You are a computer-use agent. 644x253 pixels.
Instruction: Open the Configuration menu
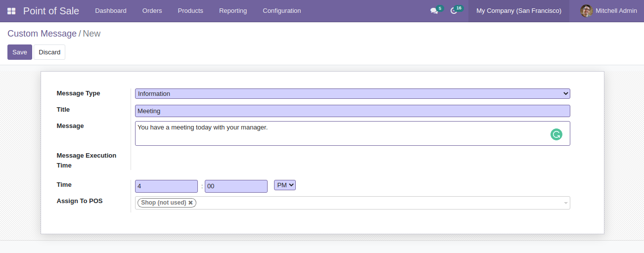281,11
